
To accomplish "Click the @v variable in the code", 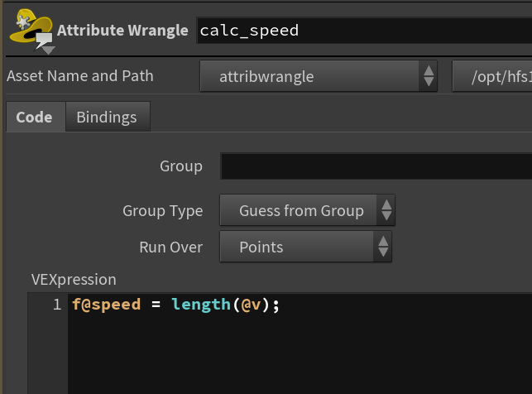I will point(251,305).
